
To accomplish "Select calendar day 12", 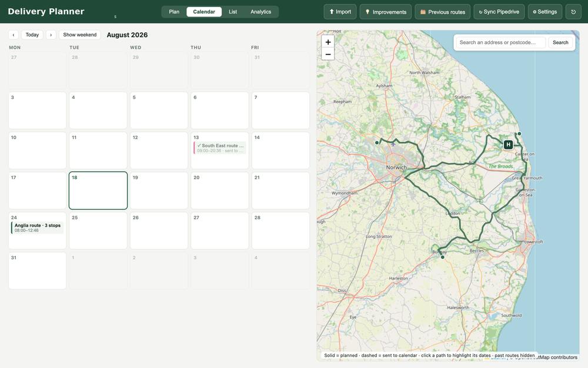I will [x=159, y=151].
